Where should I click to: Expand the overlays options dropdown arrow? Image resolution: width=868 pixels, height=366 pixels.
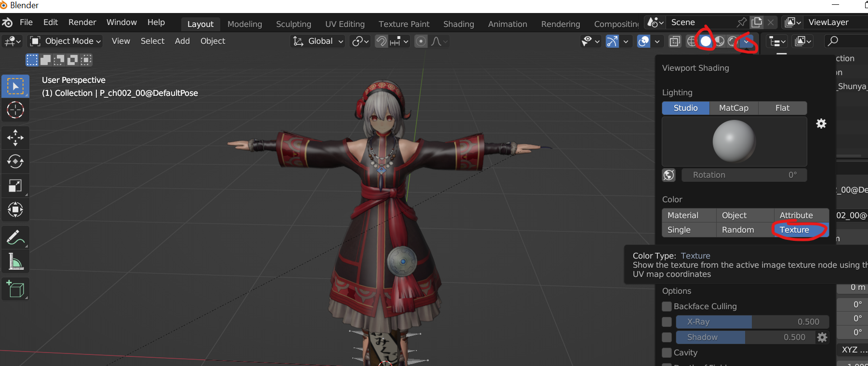pyautogui.click(x=657, y=41)
